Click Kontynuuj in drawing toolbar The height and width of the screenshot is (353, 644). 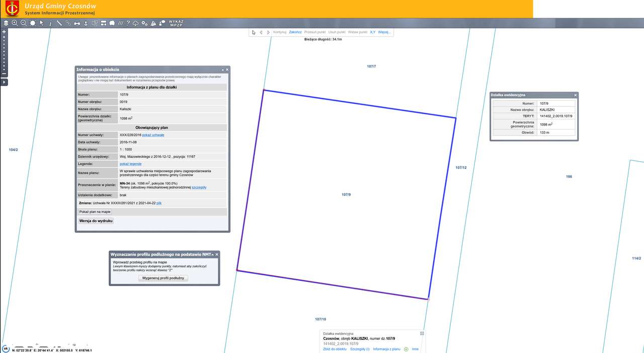tap(280, 32)
